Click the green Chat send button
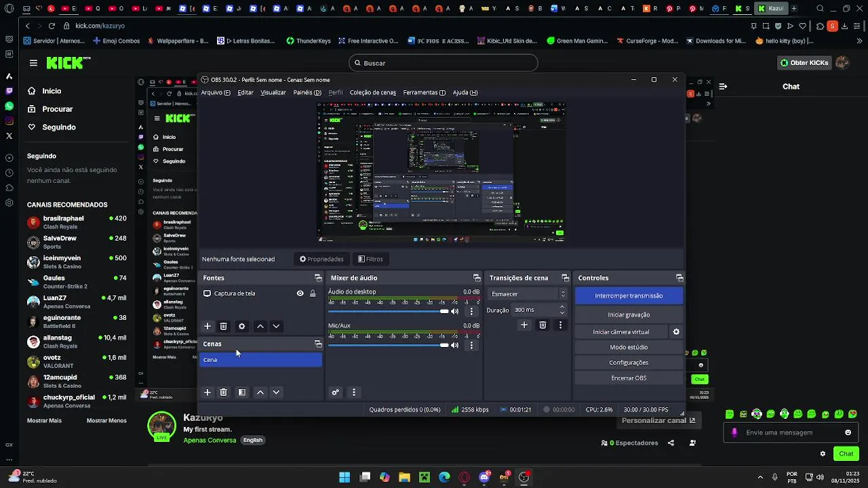Viewport: 868px width, 488px height. pyautogui.click(x=846, y=454)
